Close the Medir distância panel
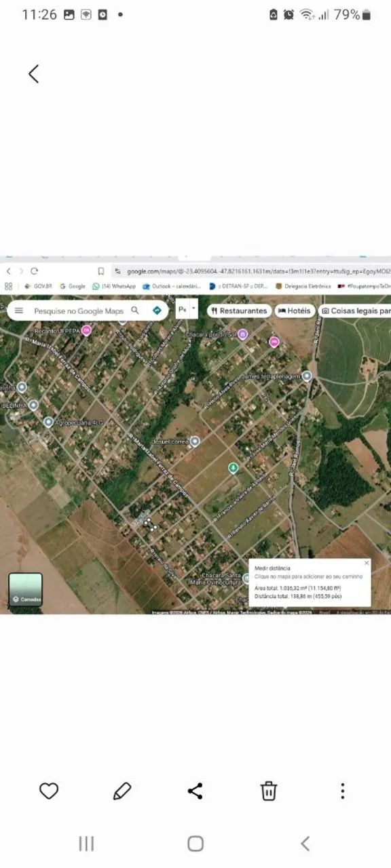The height and width of the screenshot is (868, 391). (x=367, y=563)
